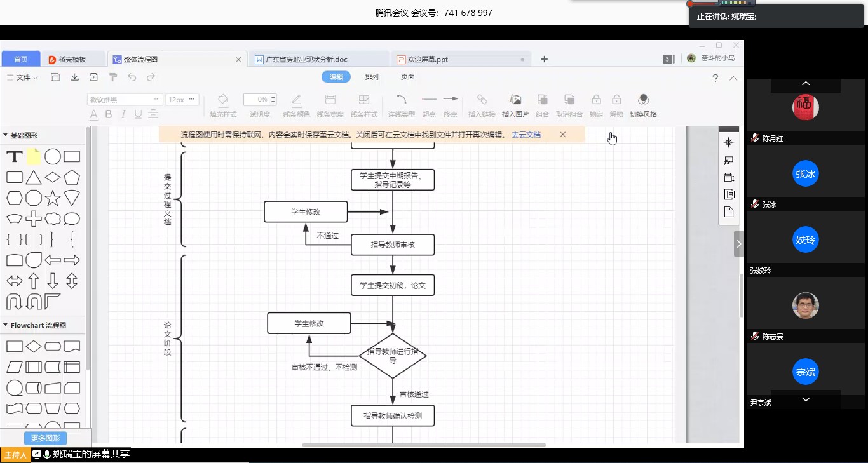Select the Text shape tool
Image resolution: width=868 pixels, height=463 pixels.
[15, 157]
